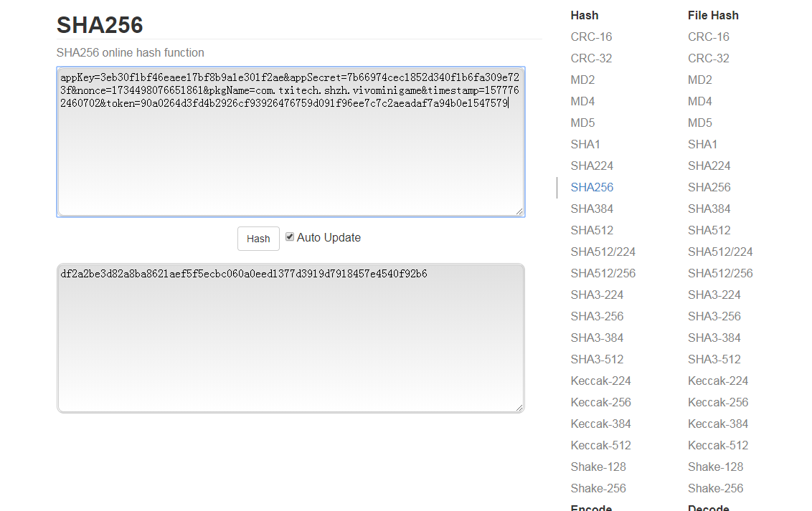Open SHA224 in the Hash column

pyautogui.click(x=592, y=166)
